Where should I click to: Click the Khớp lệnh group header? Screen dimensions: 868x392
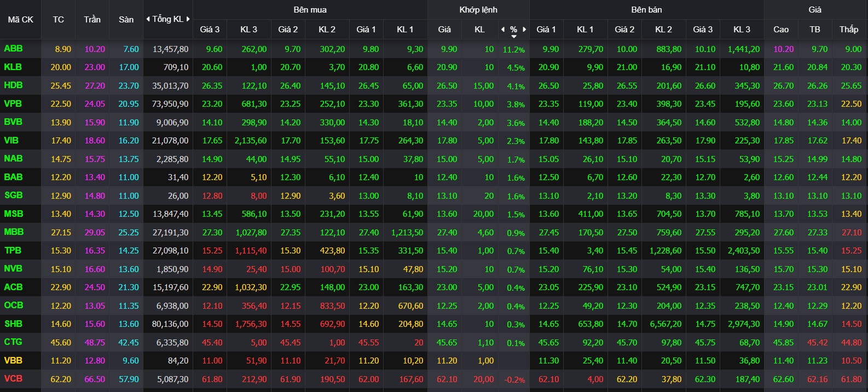[478, 10]
